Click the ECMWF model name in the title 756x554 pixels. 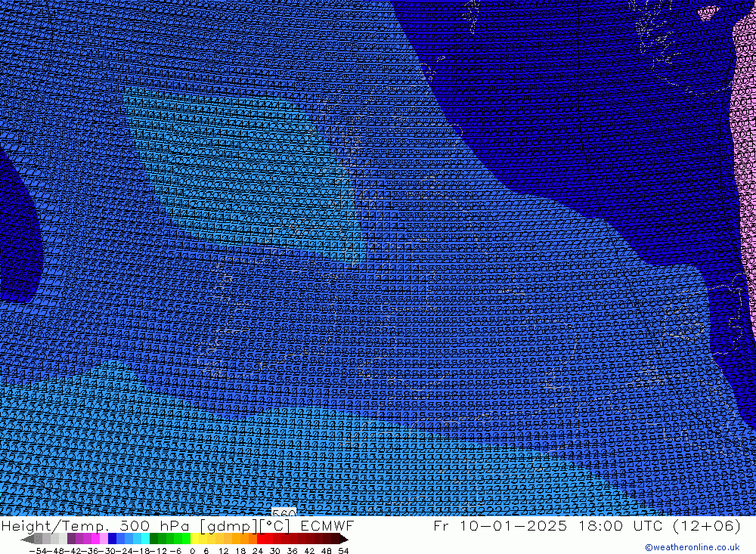327,525
